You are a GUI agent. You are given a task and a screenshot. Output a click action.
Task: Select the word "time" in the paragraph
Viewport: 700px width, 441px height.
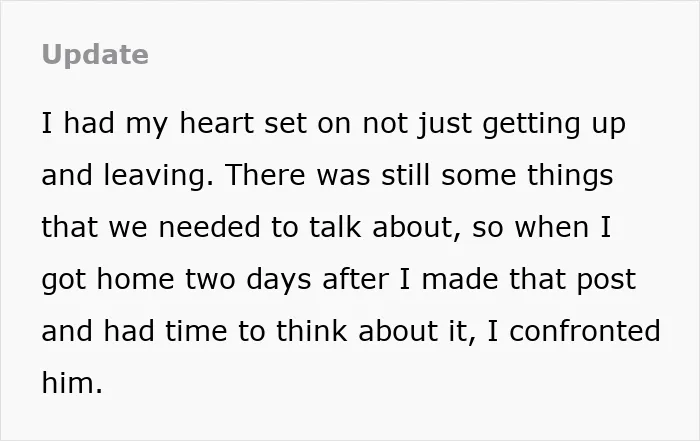[x=196, y=331]
